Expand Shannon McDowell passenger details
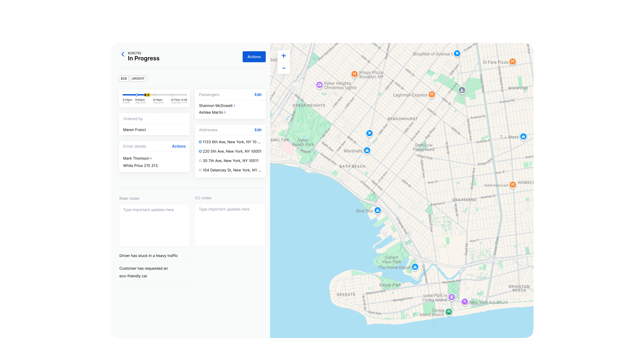Screen dimensions: 644x338 (x=217, y=106)
